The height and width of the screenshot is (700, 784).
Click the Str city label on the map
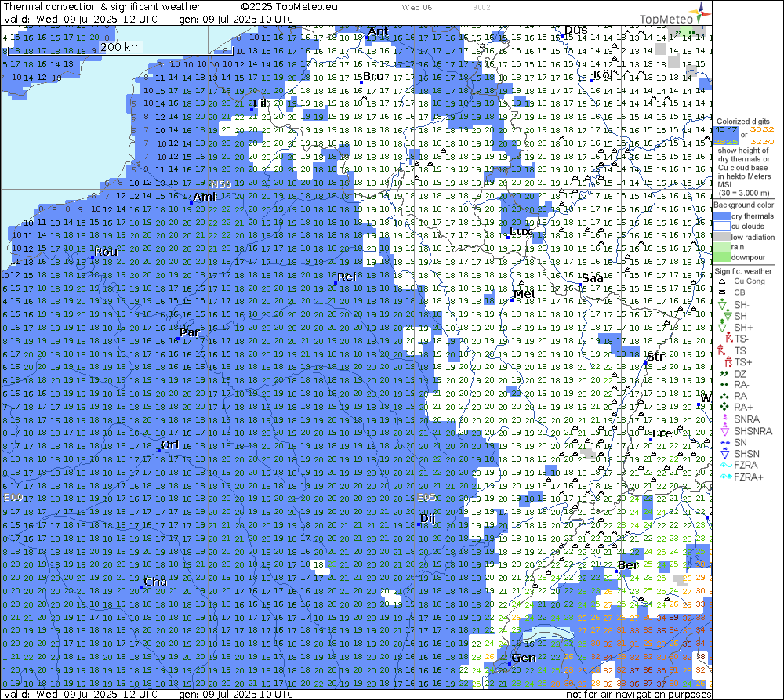(655, 357)
